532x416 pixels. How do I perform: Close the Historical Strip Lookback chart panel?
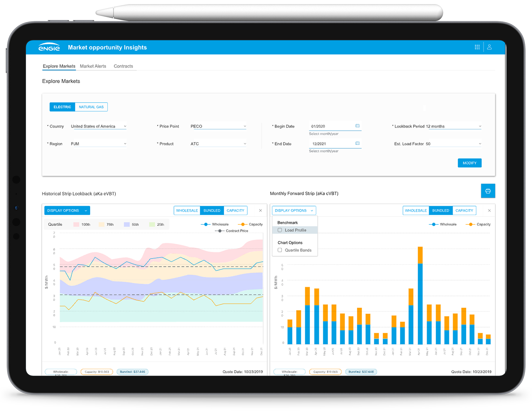click(260, 210)
